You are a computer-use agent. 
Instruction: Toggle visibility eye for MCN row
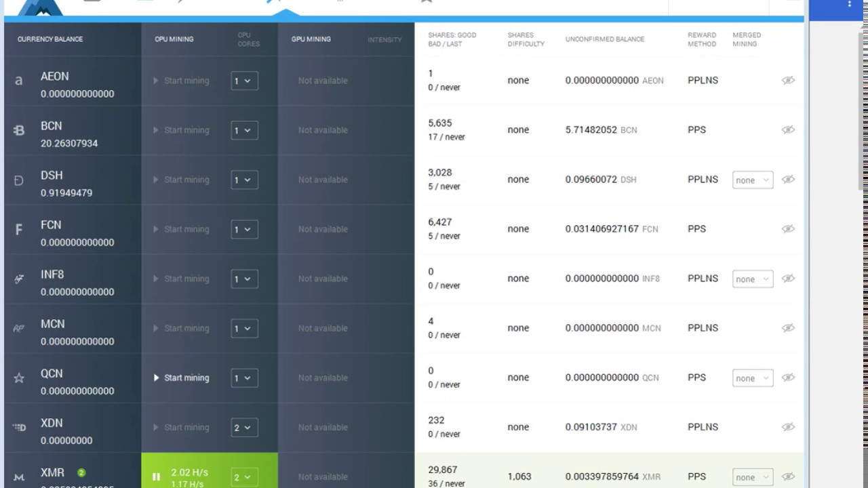click(x=788, y=327)
